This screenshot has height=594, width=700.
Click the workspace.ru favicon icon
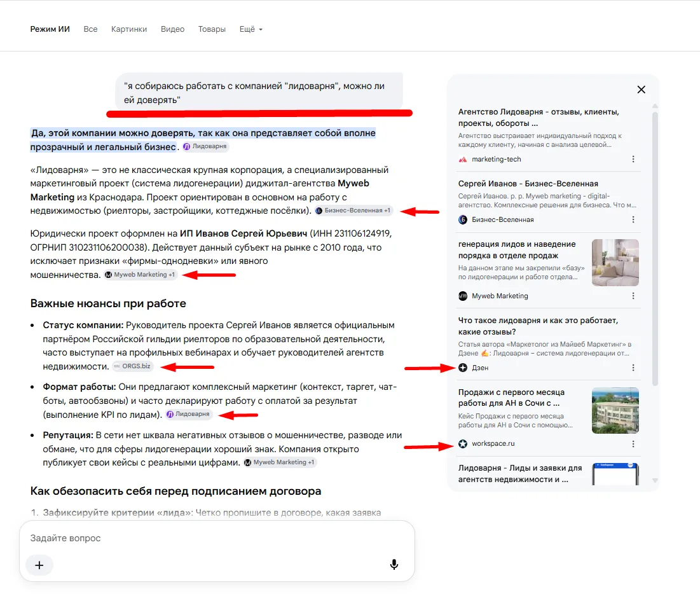[x=463, y=443]
